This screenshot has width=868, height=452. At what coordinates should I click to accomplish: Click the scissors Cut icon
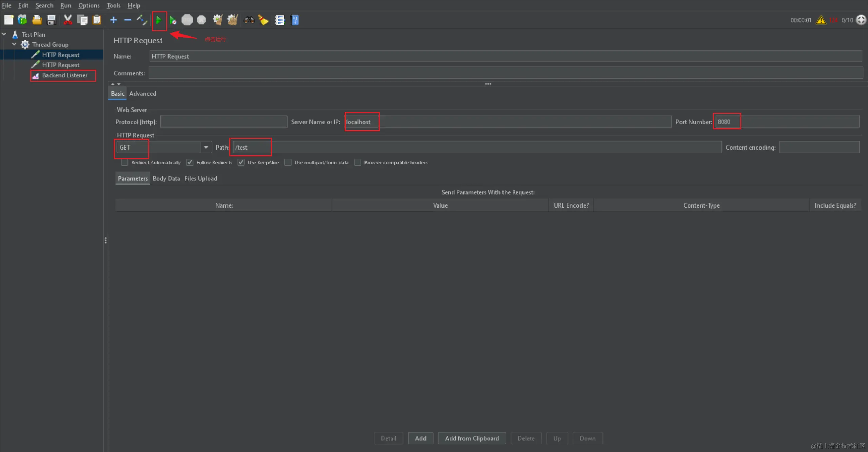(68, 20)
